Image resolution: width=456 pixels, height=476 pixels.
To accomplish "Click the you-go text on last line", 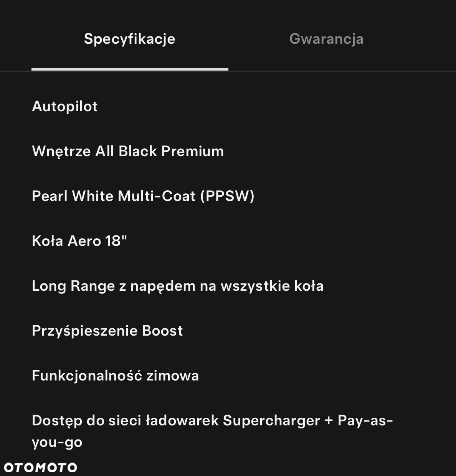I will [x=57, y=443].
